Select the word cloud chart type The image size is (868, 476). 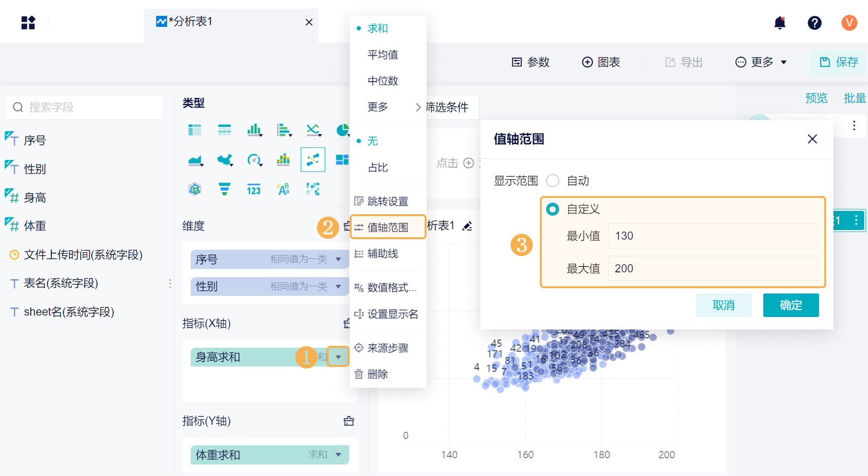(x=283, y=189)
